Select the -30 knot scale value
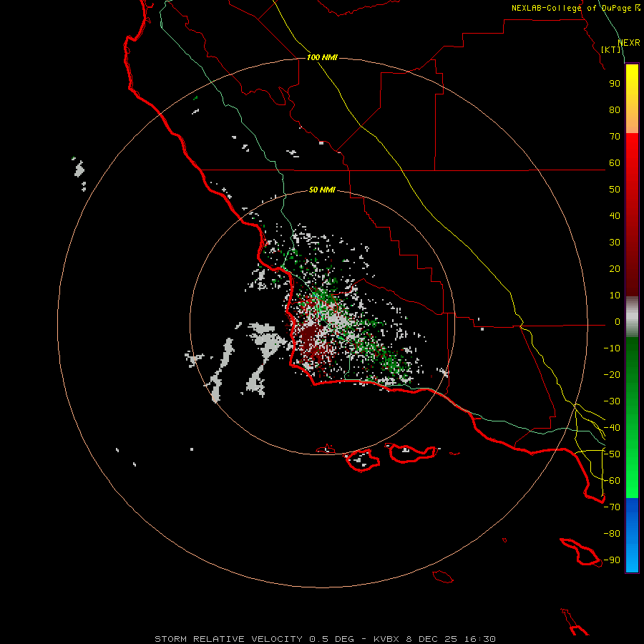The height and width of the screenshot is (644, 644). click(x=612, y=401)
